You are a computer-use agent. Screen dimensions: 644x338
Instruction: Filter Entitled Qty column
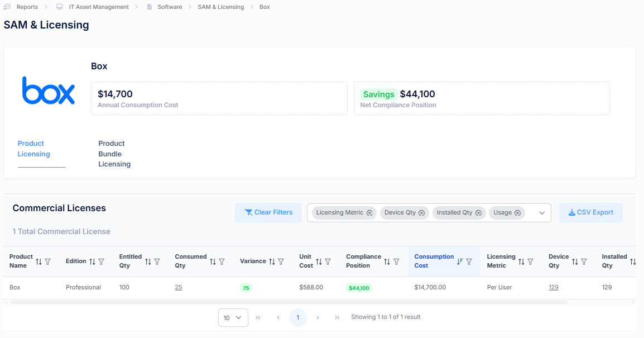point(157,261)
